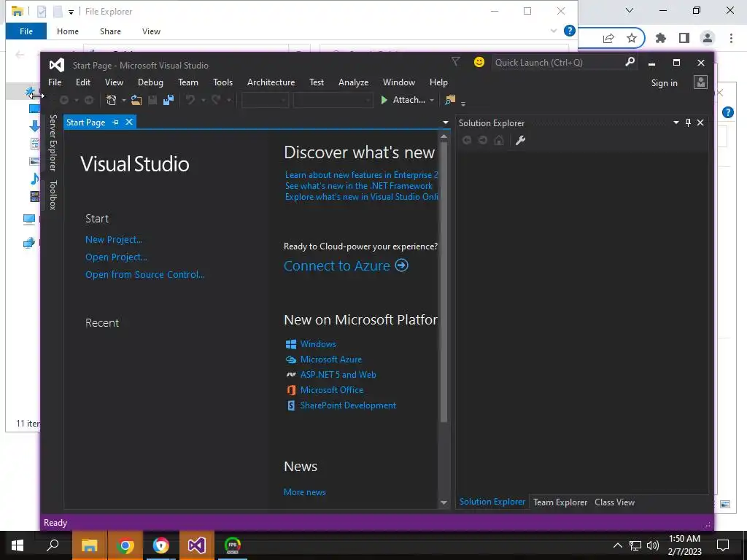Open the Solution Configurations combo box
The image size is (747, 560).
(265, 100)
